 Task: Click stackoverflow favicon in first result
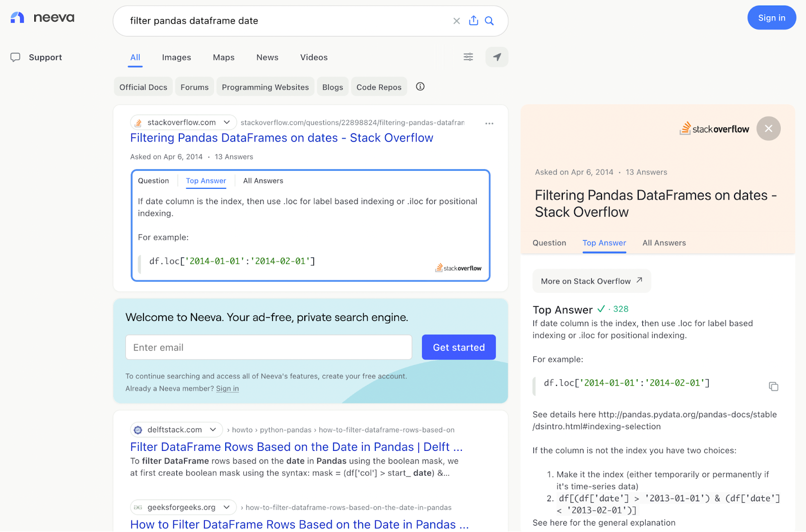[x=138, y=122]
